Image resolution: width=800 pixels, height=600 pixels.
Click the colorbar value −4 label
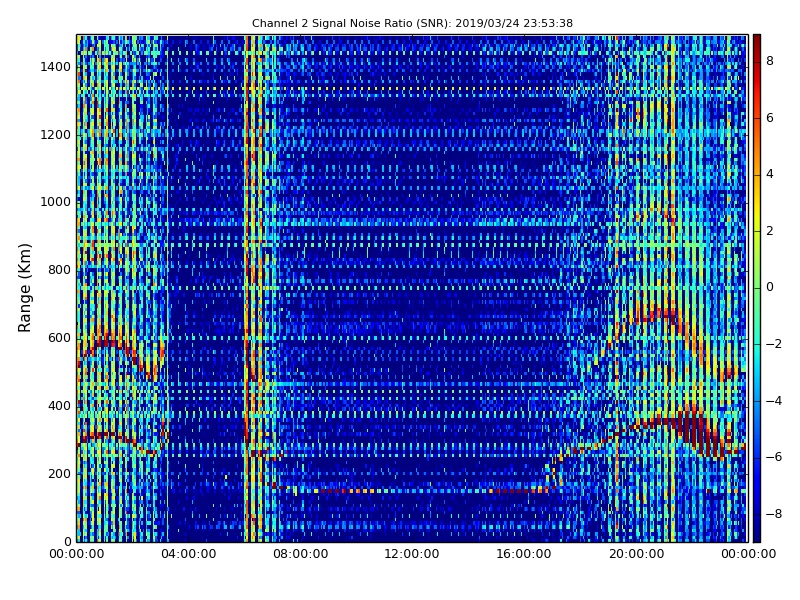pyautogui.click(x=773, y=401)
